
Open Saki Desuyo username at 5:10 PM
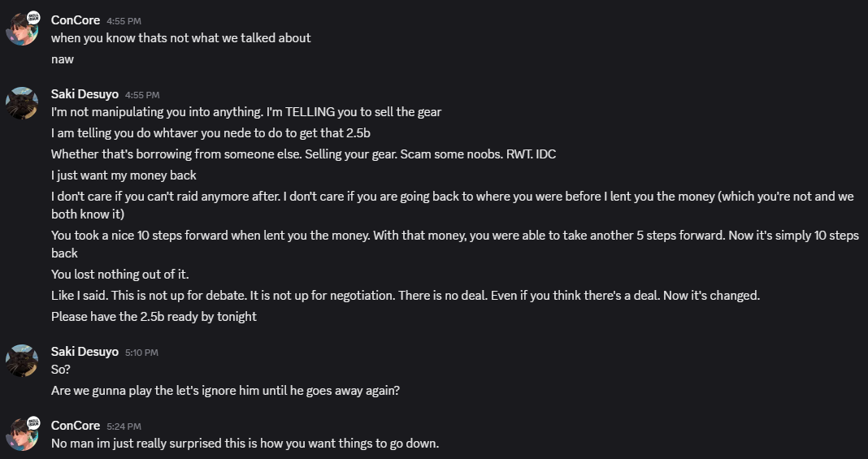(85, 352)
